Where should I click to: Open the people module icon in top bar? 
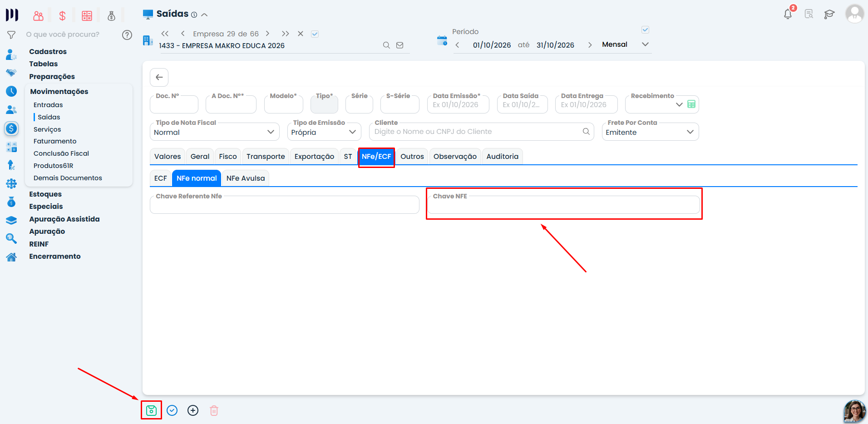tap(38, 16)
